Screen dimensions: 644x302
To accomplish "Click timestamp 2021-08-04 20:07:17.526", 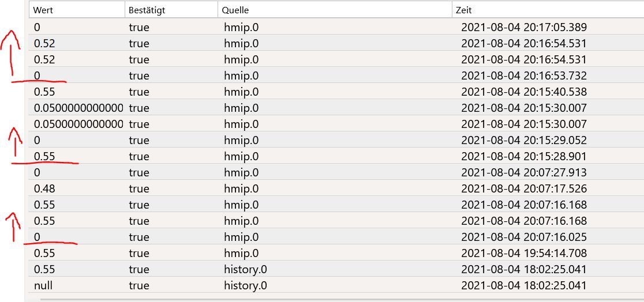I will tap(523, 189).
